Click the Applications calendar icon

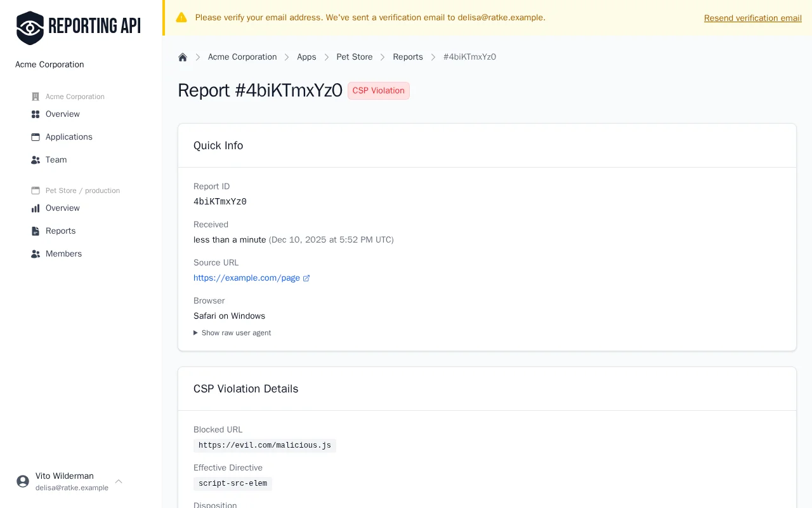36,137
